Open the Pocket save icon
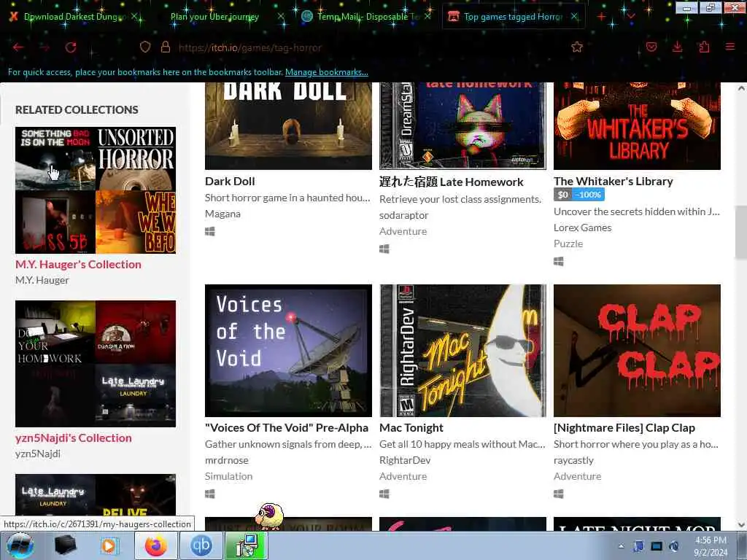This screenshot has width=747, height=560. 651,47
